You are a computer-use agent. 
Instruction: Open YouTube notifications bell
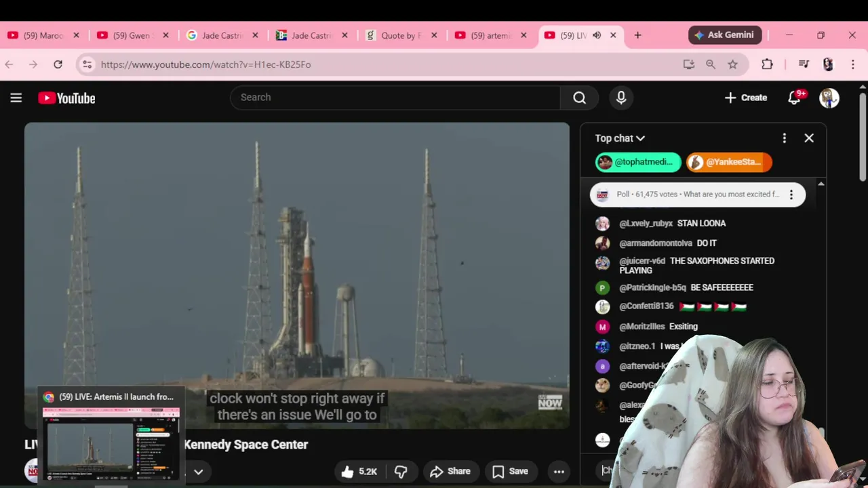point(794,98)
